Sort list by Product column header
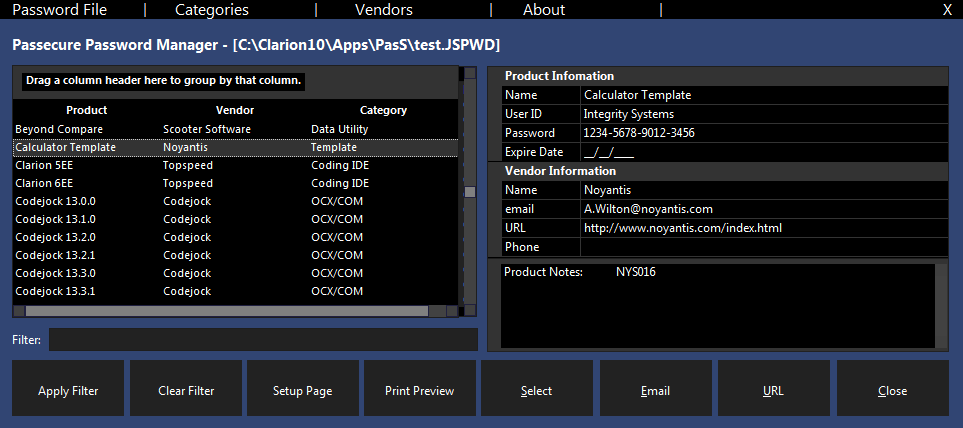Viewport: 963px width, 428px height. click(x=86, y=110)
